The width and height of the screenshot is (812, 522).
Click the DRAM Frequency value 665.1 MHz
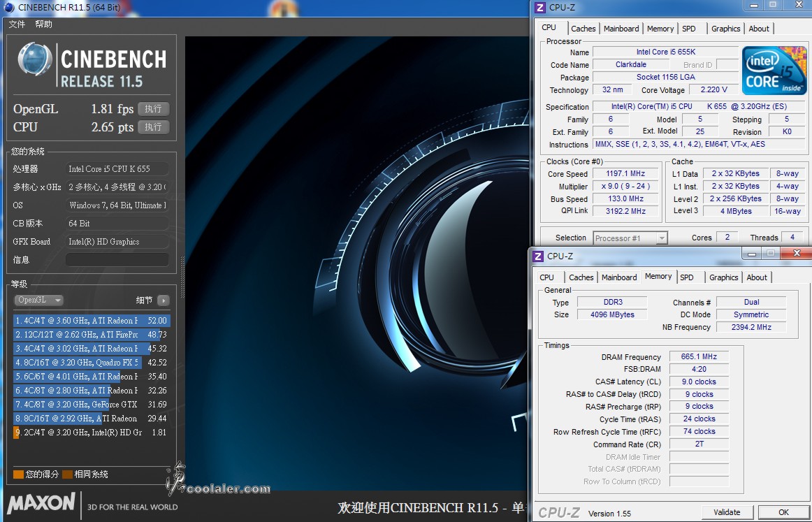click(x=699, y=357)
